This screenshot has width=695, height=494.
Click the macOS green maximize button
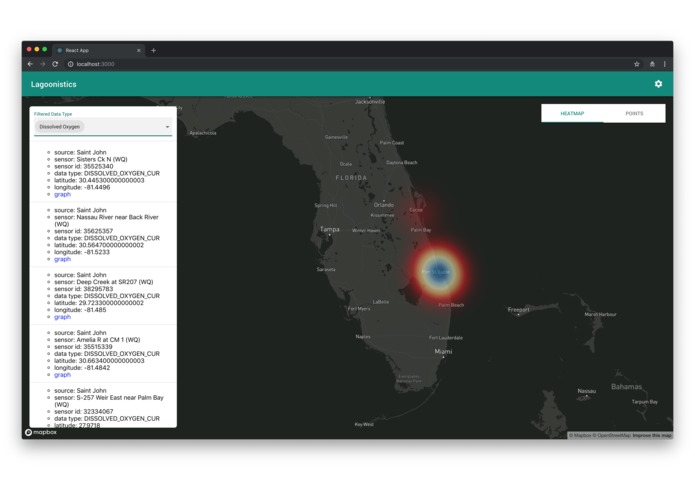tap(44, 49)
